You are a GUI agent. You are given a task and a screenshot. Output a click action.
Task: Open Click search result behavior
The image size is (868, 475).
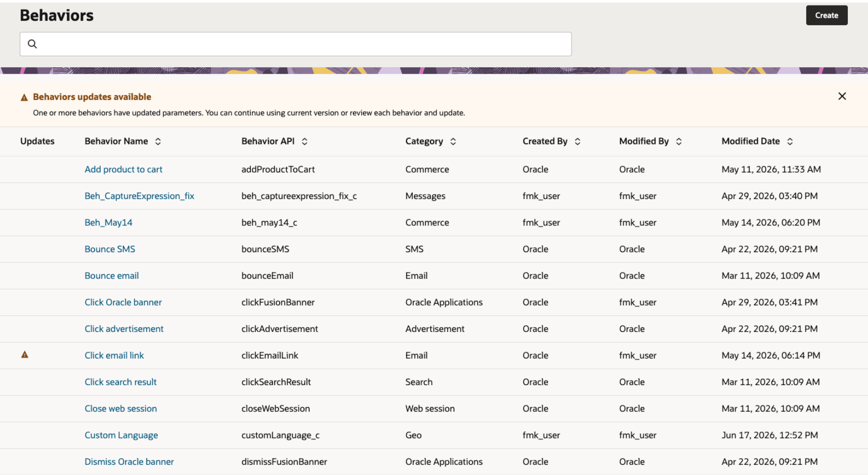click(x=120, y=382)
